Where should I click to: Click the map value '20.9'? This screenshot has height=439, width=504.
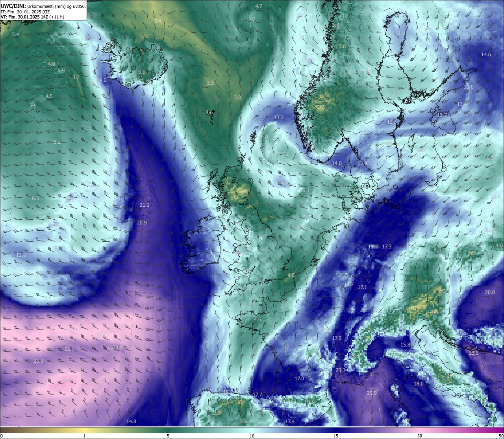coord(142,223)
